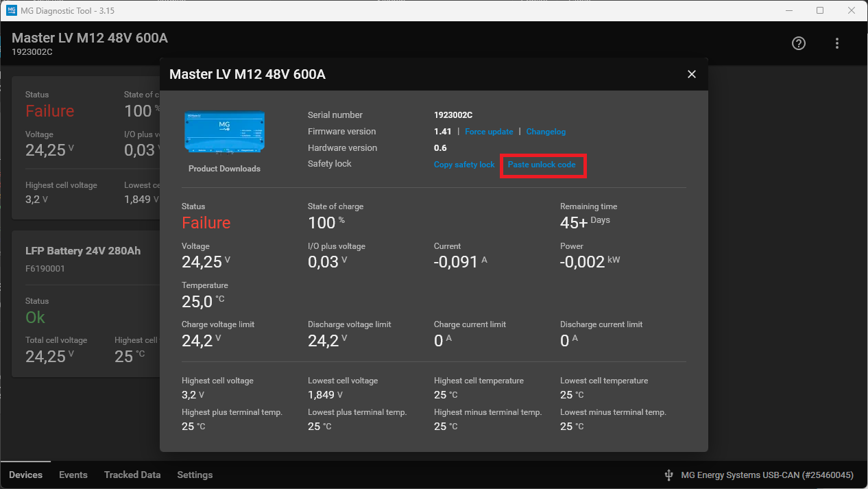Click the Temperature value 25,0 °C

coord(203,300)
